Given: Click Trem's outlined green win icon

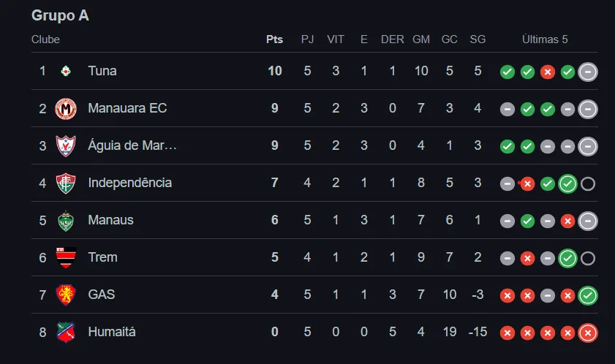Looking at the screenshot, I should pos(567,258).
